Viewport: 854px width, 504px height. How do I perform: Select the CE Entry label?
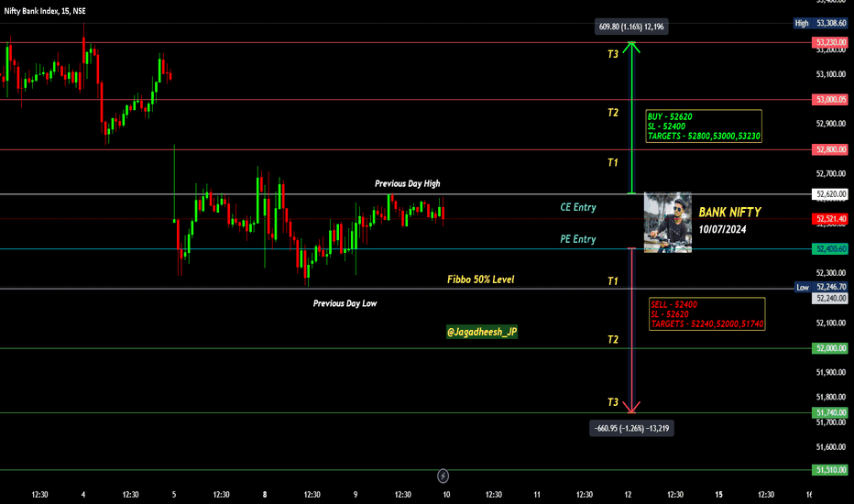pyautogui.click(x=578, y=207)
